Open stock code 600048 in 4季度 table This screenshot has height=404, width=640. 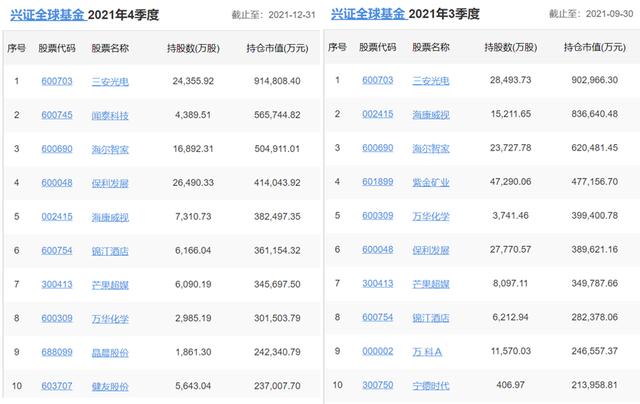(x=57, y=183)
